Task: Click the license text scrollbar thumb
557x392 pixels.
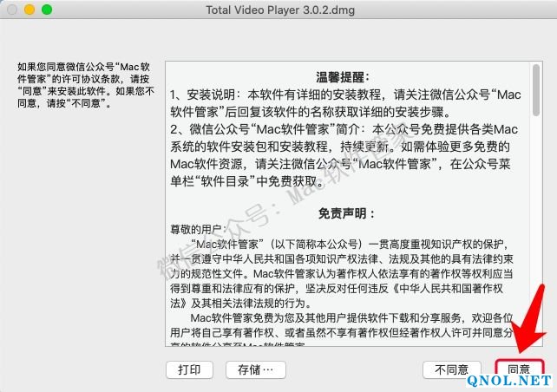Action: point(536,89)
